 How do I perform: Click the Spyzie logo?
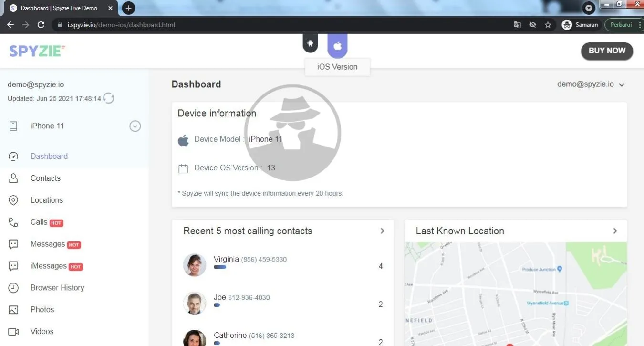tap(37, 51)
